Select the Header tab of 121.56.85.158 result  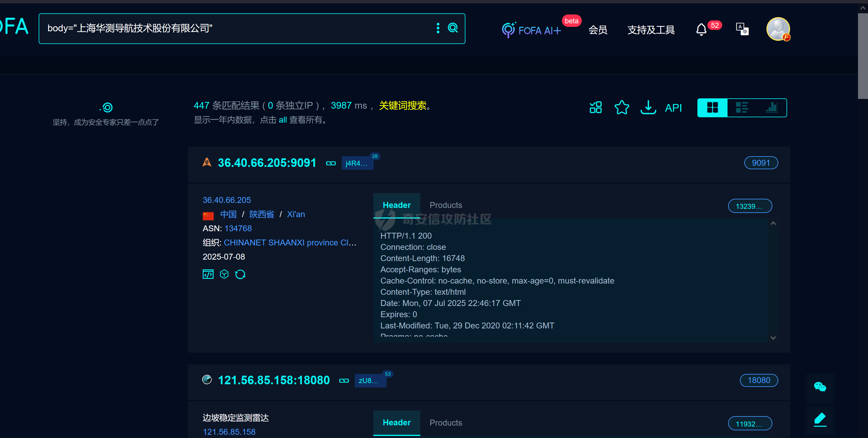click(x=396, y=422)
